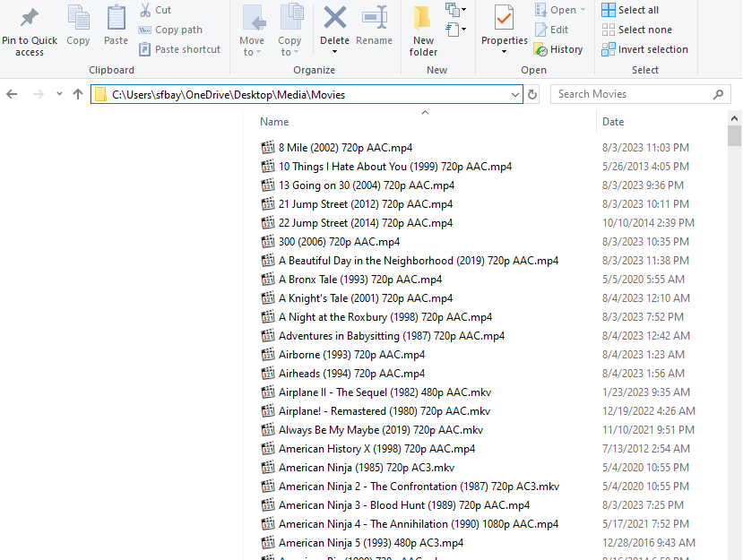This screenshot has width=743, height=560.
Task: Click the Select all icon
Action: 609,10
